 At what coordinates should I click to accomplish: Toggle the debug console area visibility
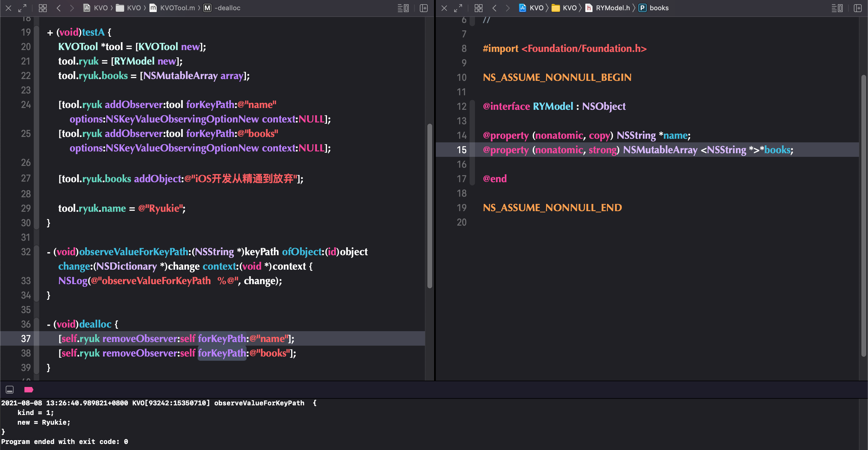click(9, 390)
